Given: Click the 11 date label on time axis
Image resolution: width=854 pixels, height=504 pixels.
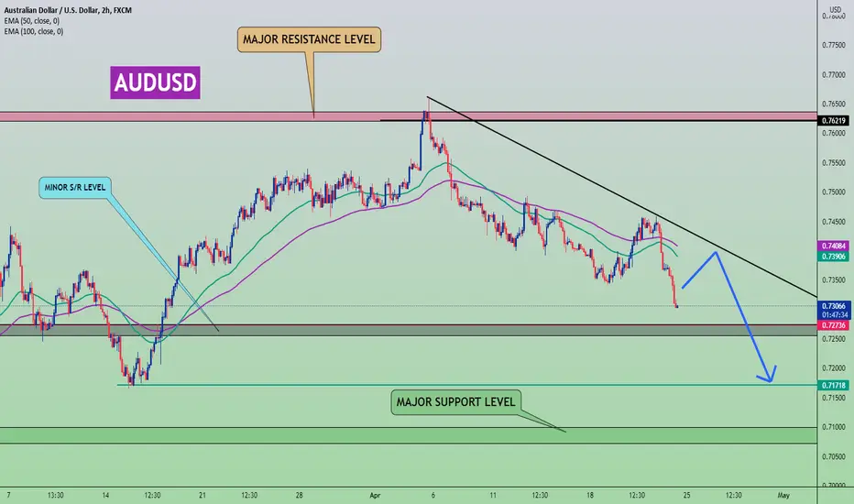Looking at the screenshot, I should [493, 495].
